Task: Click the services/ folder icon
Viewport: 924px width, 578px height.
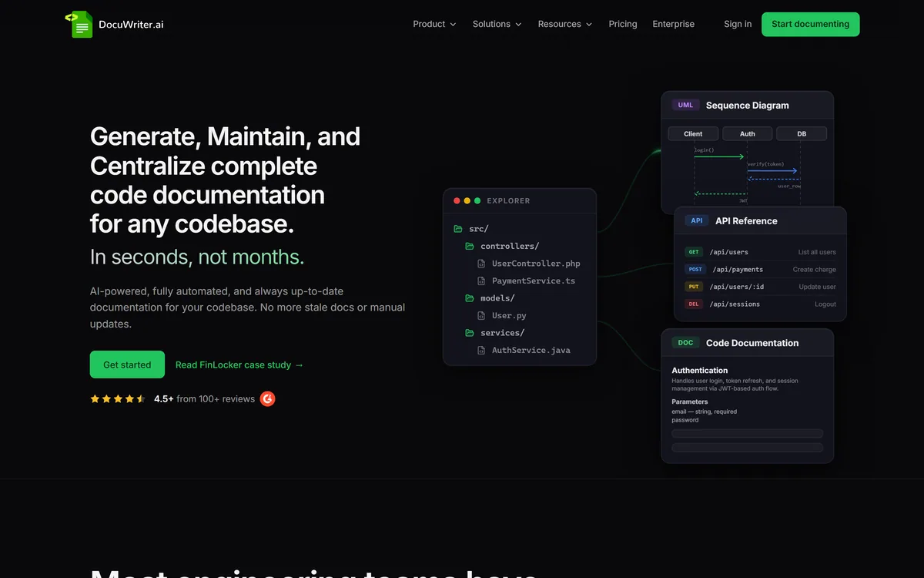Action: click(x=470, y=333)
